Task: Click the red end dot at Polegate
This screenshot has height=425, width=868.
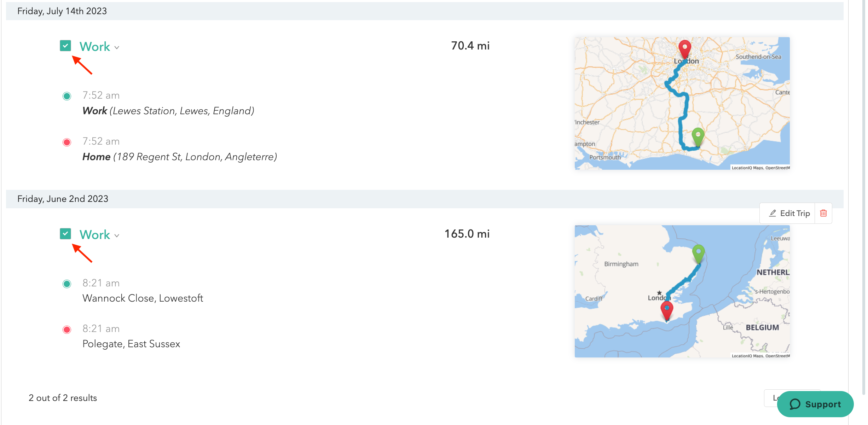Action: 67,330
